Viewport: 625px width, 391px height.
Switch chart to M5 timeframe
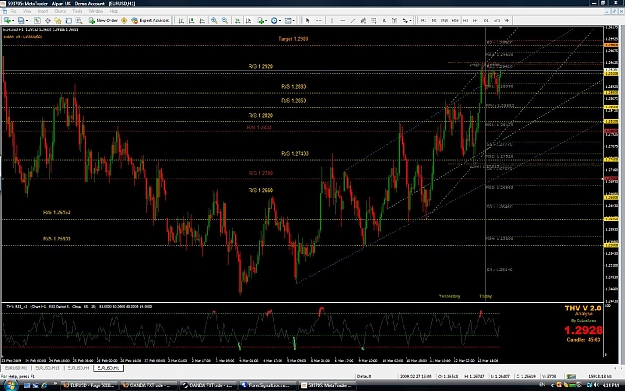[x=434, y=20]
